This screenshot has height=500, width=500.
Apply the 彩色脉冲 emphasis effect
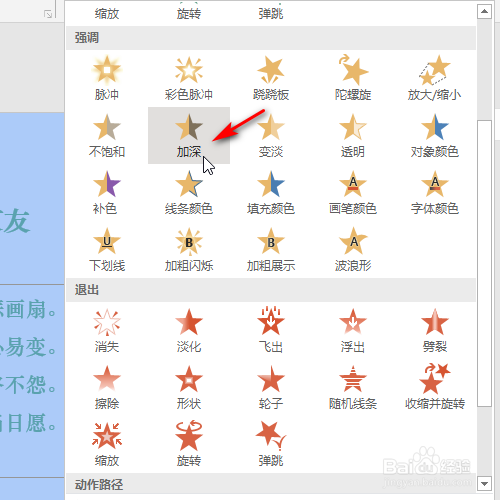(189, 79)
